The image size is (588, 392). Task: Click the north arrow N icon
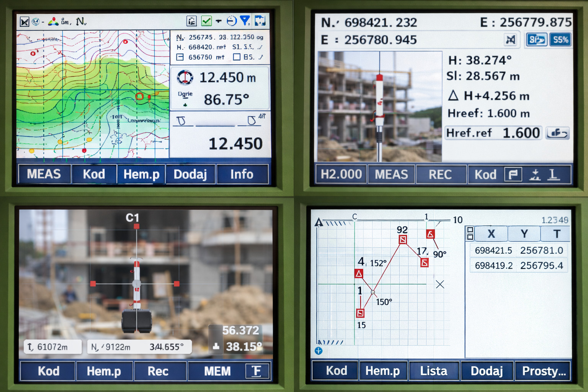(81, 21)
